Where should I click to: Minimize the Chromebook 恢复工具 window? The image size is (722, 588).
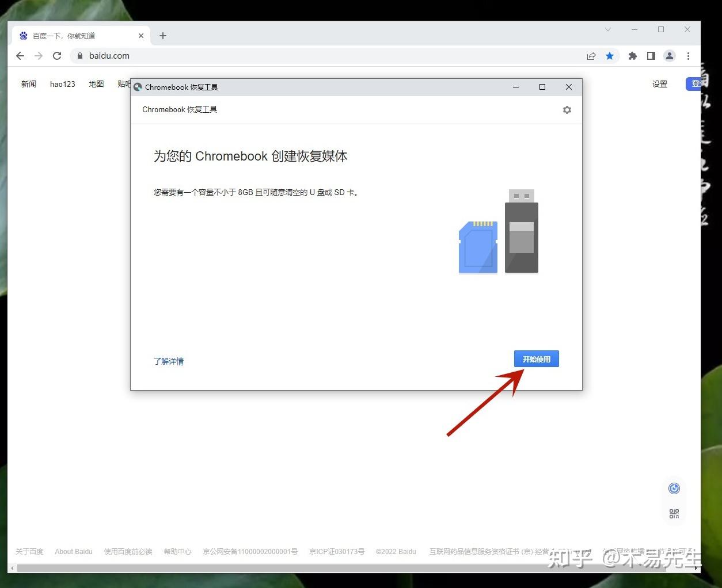click(516, 87)
